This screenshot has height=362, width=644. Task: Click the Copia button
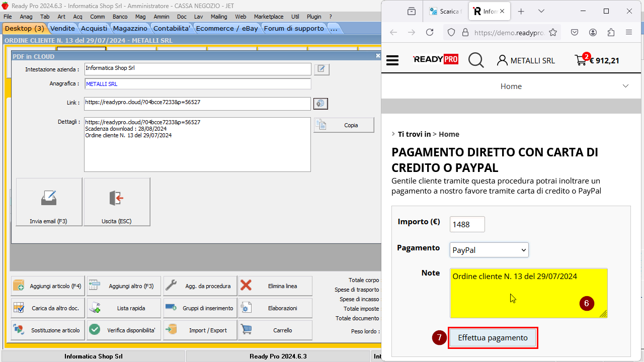(x=344, y=125)
